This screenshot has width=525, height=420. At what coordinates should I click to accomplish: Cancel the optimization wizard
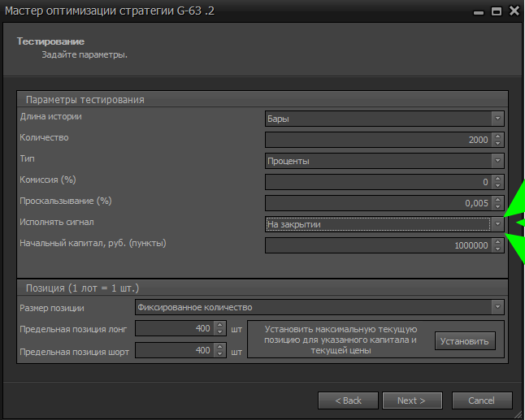pos(479,401)
